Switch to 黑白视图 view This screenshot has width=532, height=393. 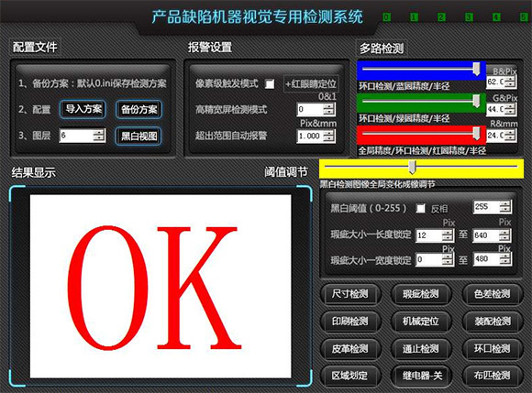click(139, 136)
